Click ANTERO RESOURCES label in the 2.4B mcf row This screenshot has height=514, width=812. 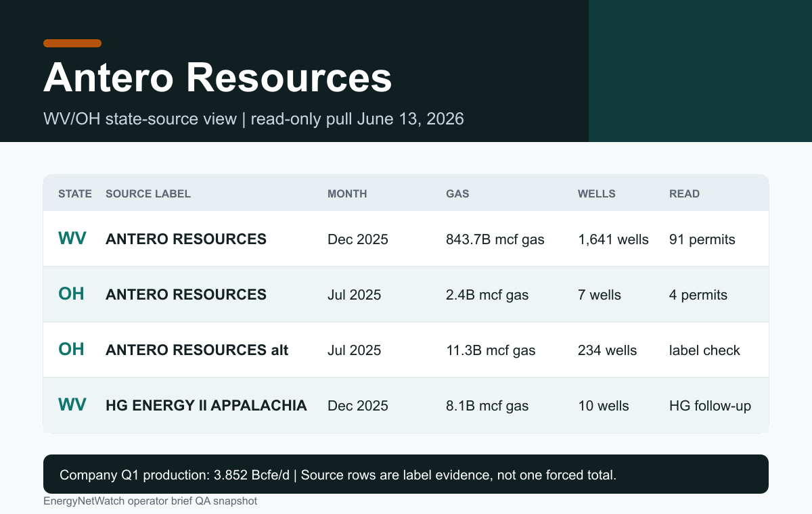click(186, 294)
